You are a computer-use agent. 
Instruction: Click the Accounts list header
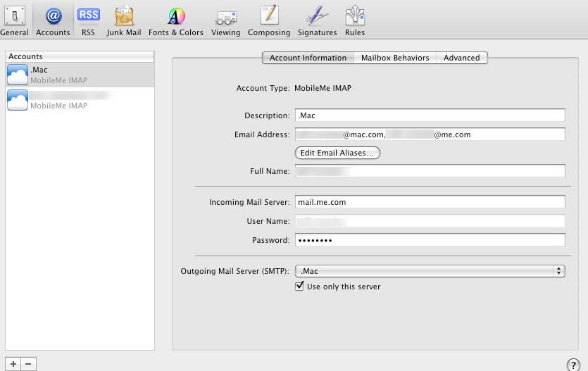[x=80, y=56]
